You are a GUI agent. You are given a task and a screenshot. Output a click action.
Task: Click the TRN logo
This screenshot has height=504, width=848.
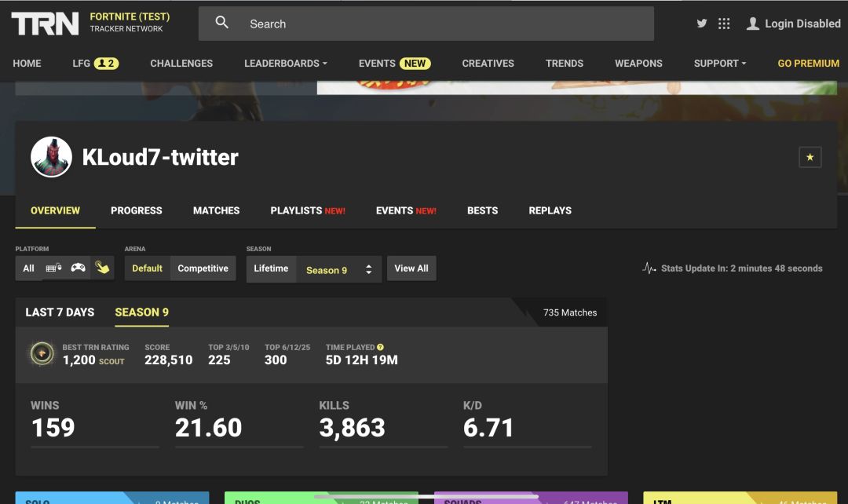[45, 24]
